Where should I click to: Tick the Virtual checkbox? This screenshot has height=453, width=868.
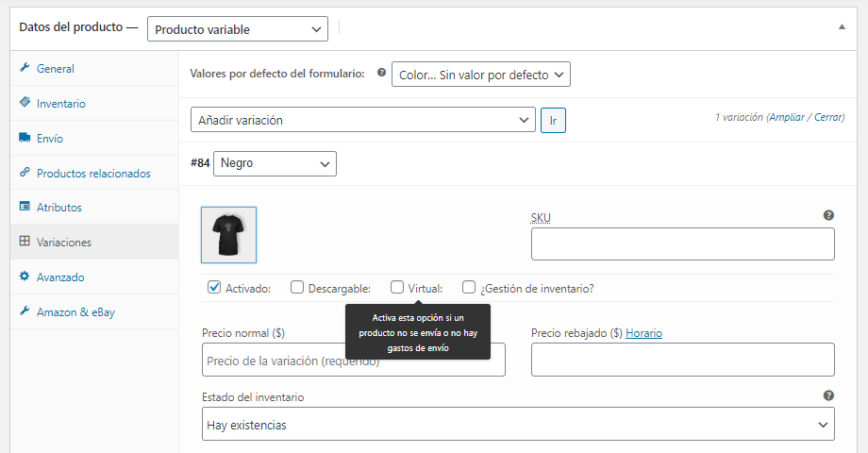pyautogui.click(x=397, y=288)
